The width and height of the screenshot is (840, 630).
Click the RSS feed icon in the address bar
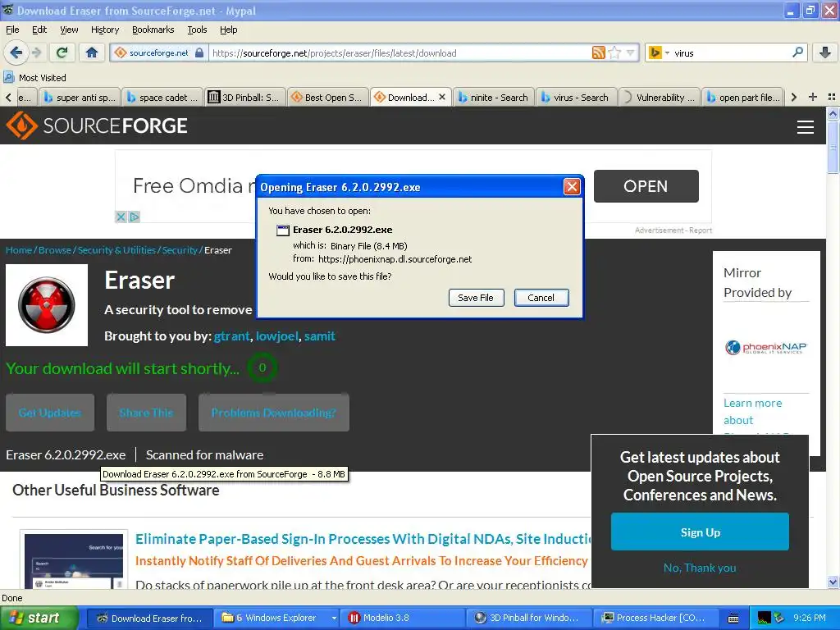(x=598, y=52)
